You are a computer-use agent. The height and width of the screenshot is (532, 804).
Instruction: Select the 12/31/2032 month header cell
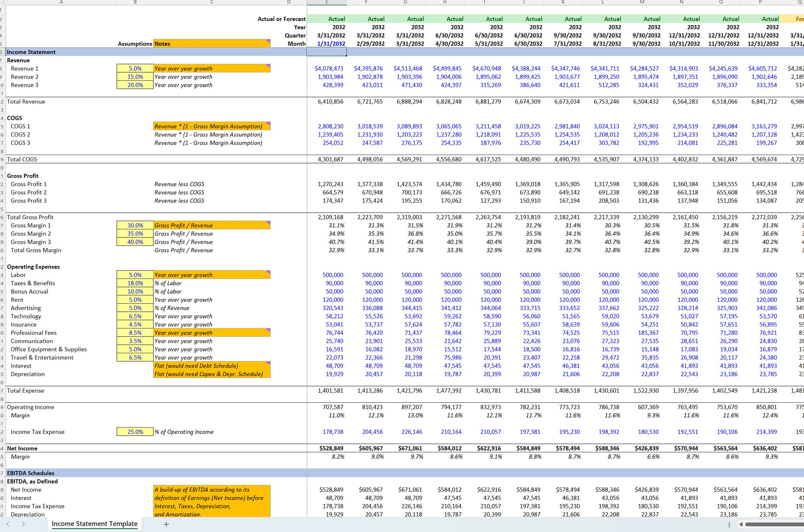tap(760, 44)
